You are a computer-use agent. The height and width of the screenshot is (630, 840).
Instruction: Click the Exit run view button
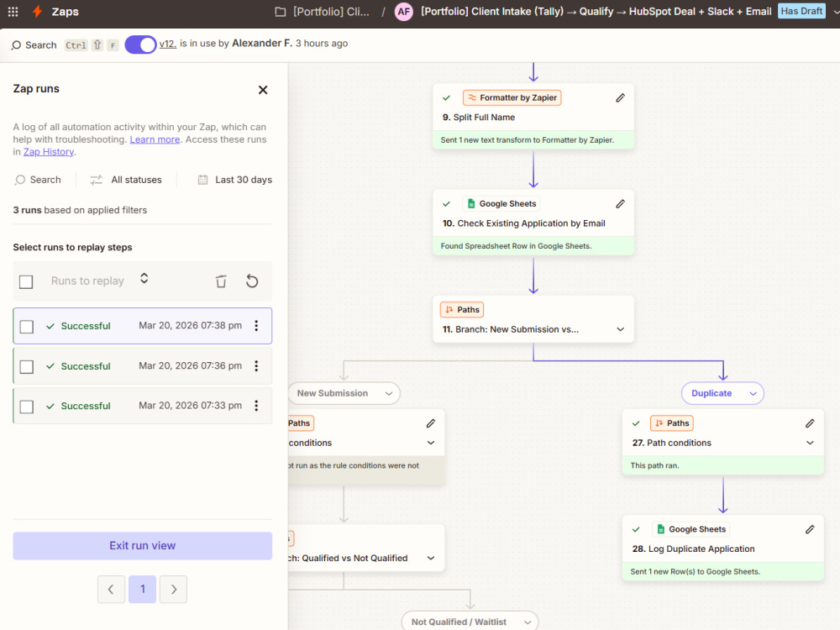coord(143,545)
